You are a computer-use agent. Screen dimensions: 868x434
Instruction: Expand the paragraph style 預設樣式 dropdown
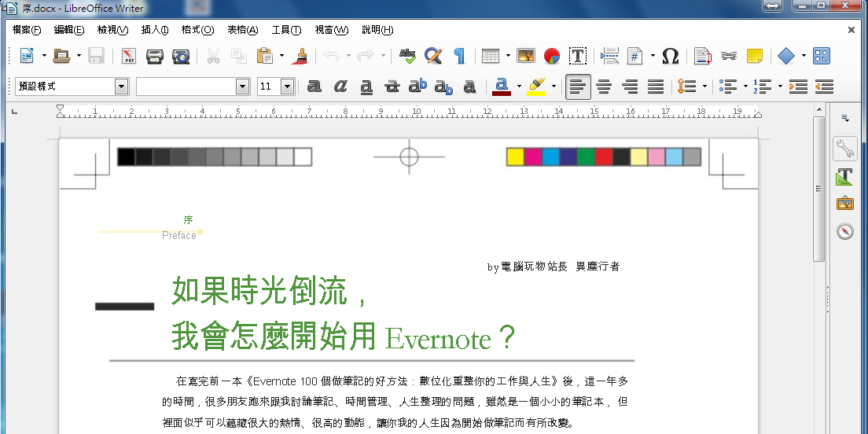pos(121,86)
